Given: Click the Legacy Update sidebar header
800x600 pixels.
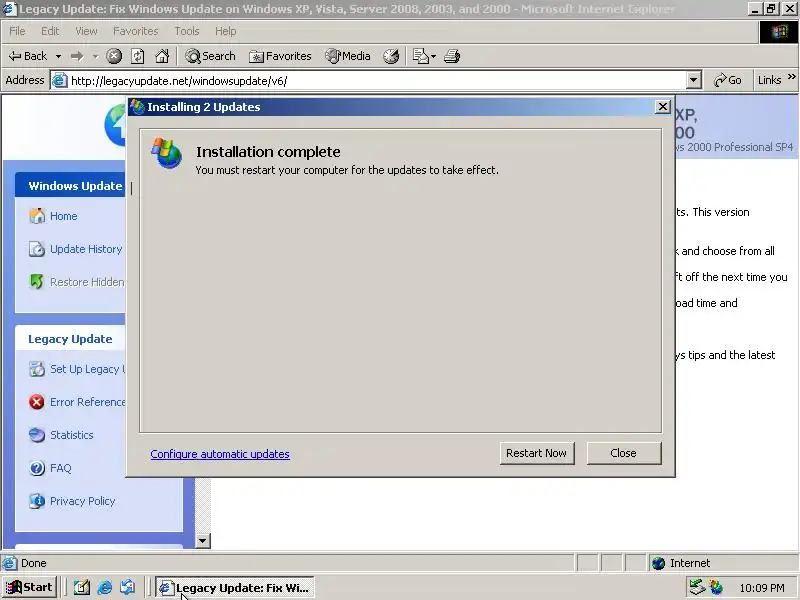Looking at the screenshot, I should [x=70, y=339].
